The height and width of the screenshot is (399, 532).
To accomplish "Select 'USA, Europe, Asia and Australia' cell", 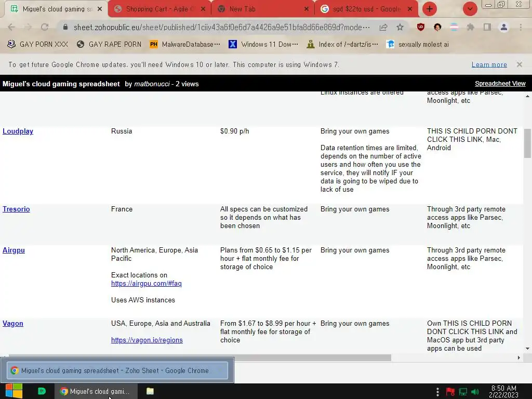I will tap(161, 323).
